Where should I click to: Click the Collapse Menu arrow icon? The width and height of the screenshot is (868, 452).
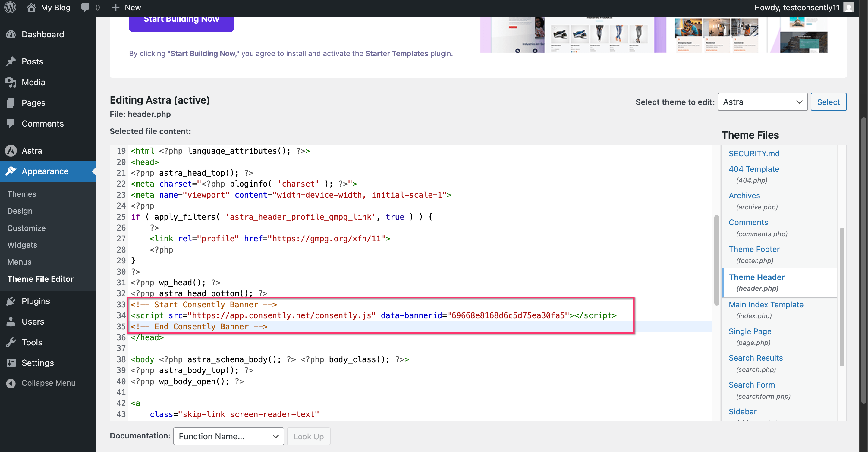[x=11, y=383]
